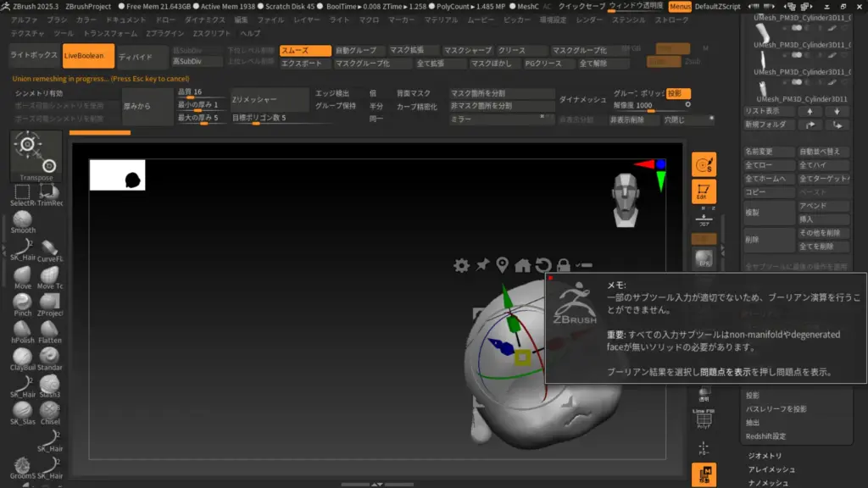868x488 pixels.
Task: Toggle the Menus button
Action: pyautogui.click(x=679, y=6)
